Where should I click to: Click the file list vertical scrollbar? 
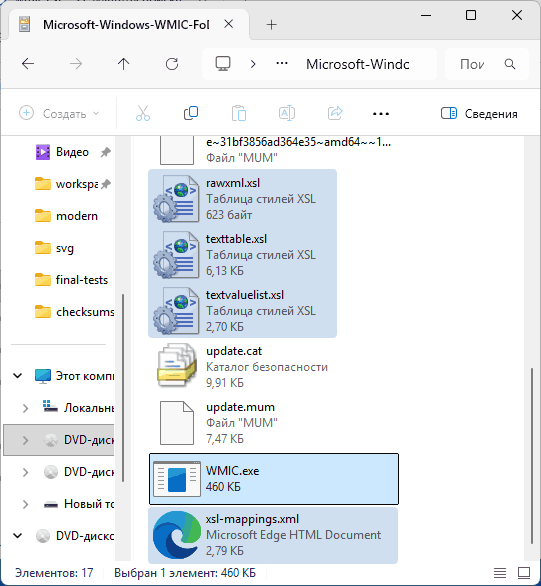click(x=532, y=456)
